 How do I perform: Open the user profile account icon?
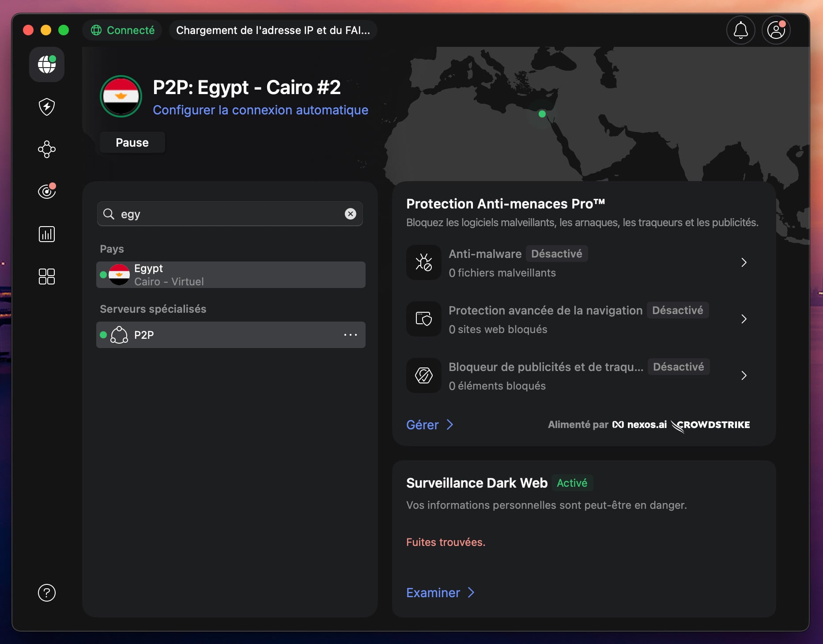click(776, 30)
